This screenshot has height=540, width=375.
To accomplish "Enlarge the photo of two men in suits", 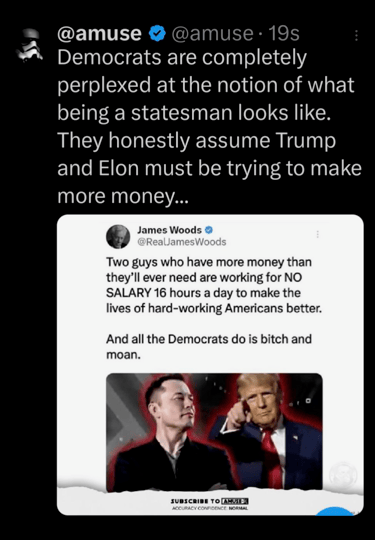I will 214,433.
